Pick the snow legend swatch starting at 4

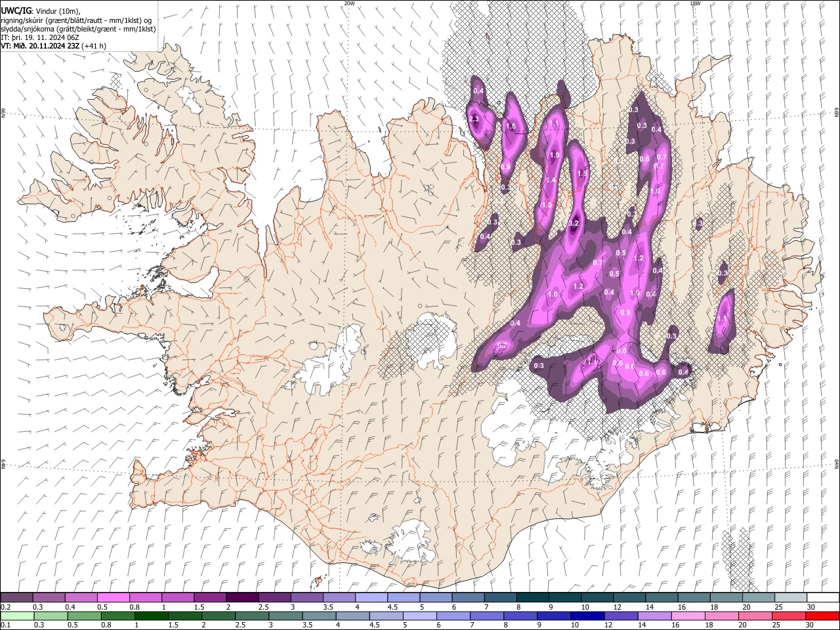[371, 597]
